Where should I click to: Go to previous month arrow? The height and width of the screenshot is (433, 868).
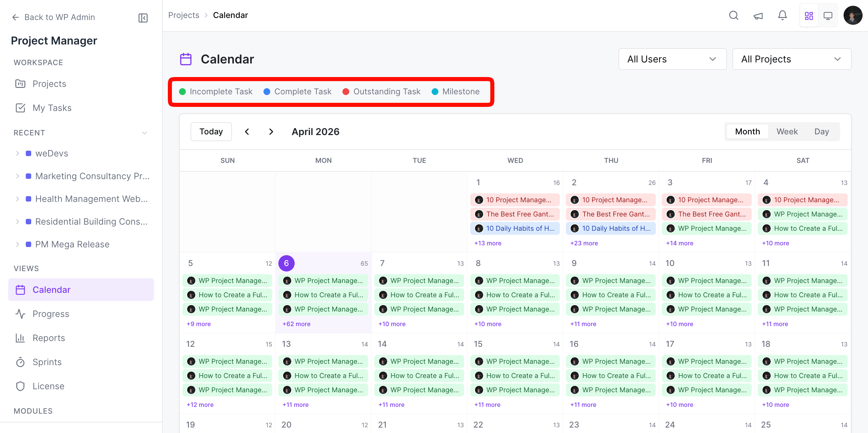tap(247, 132)
